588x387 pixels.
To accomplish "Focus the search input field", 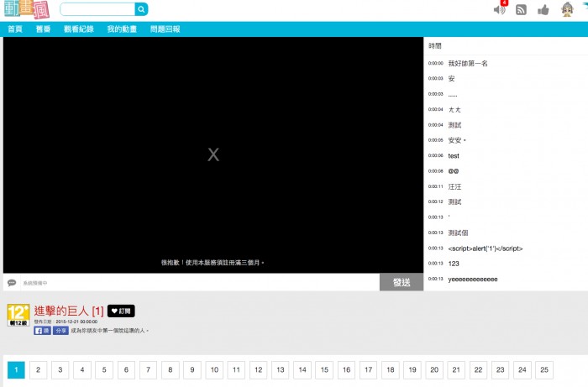I will point(97,9).
